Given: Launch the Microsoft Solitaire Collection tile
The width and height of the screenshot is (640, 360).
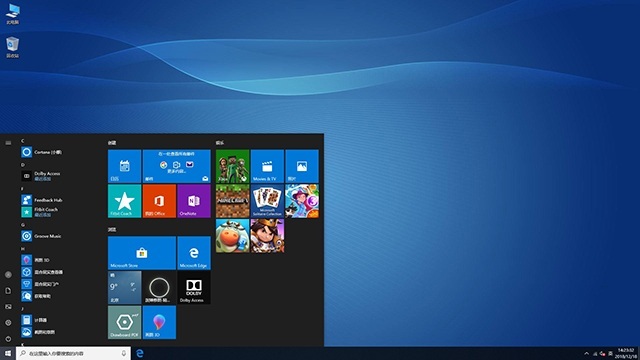Looking at the screenshot, I should coord(267,201).
